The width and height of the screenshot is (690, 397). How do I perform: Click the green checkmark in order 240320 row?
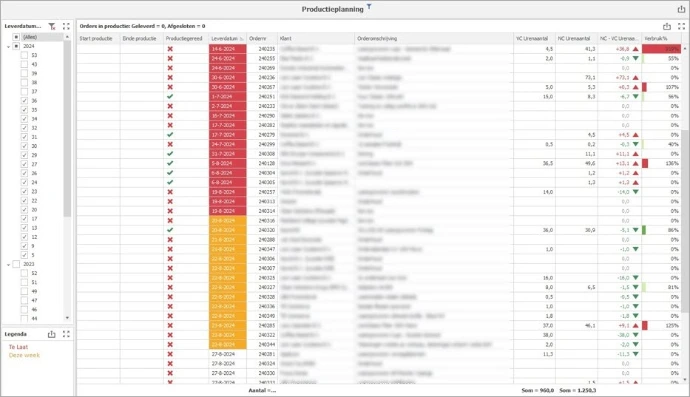coord(170,230)
